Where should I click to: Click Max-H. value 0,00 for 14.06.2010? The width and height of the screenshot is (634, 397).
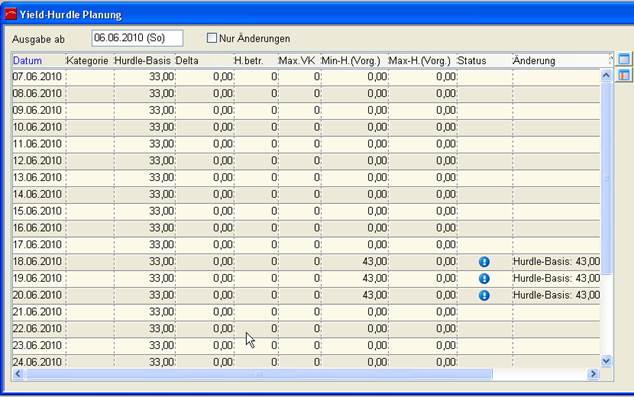click(446, 194)
